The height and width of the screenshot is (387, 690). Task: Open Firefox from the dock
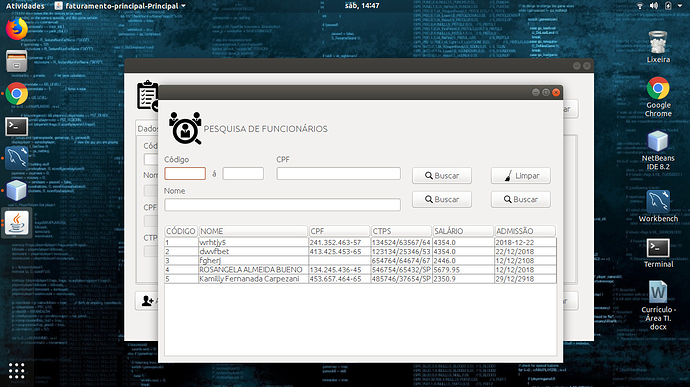(17, 29)
